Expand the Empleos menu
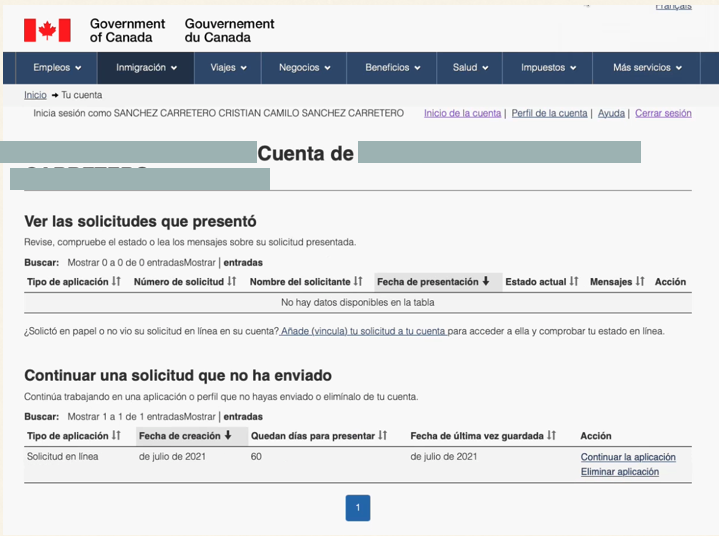 click(x=57, y=68)
